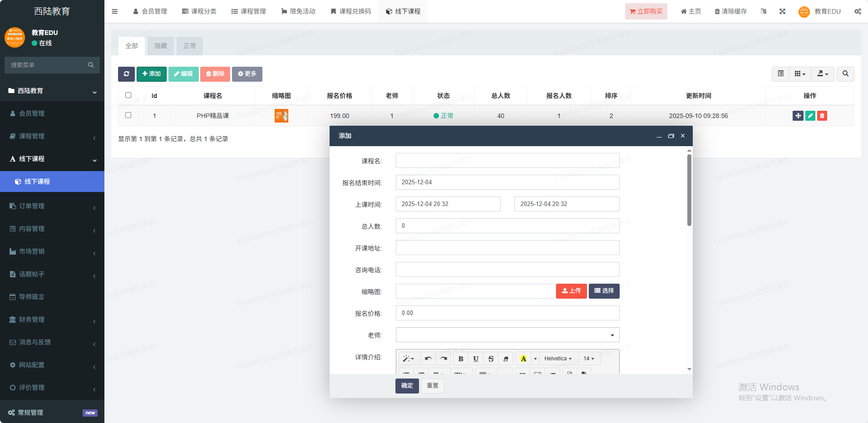Click the refresh table icon button

point(126,74)
